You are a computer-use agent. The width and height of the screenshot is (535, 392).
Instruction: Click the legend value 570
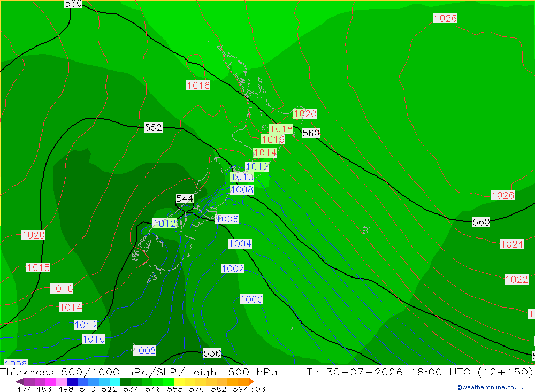coord(197,389)
